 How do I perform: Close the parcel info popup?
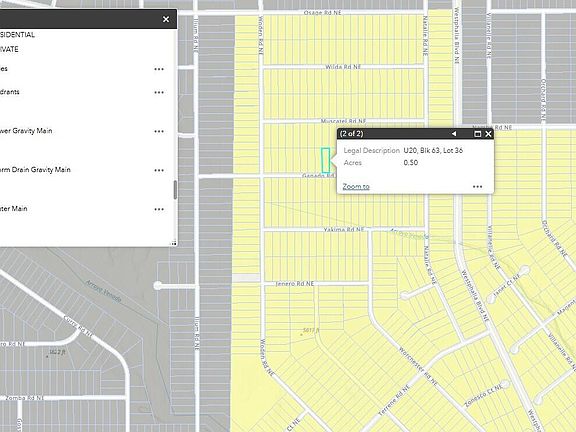(488, 134)
